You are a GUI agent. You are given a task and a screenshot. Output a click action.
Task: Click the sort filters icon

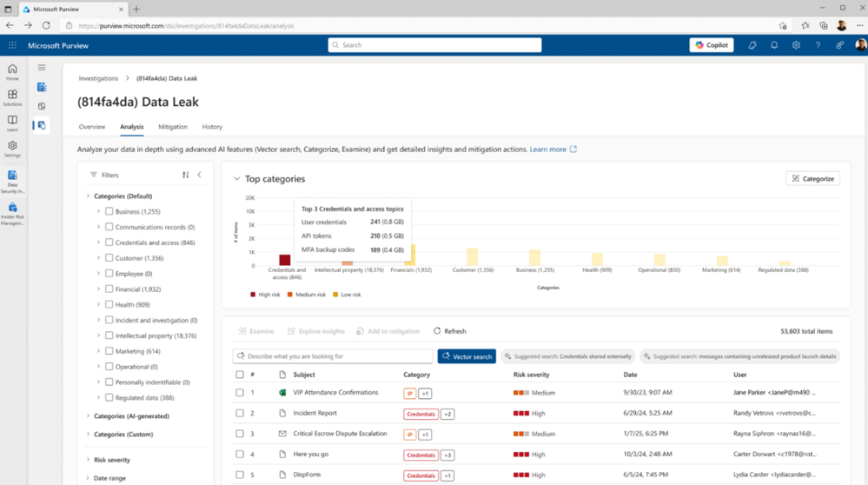(x=185, y=175)
